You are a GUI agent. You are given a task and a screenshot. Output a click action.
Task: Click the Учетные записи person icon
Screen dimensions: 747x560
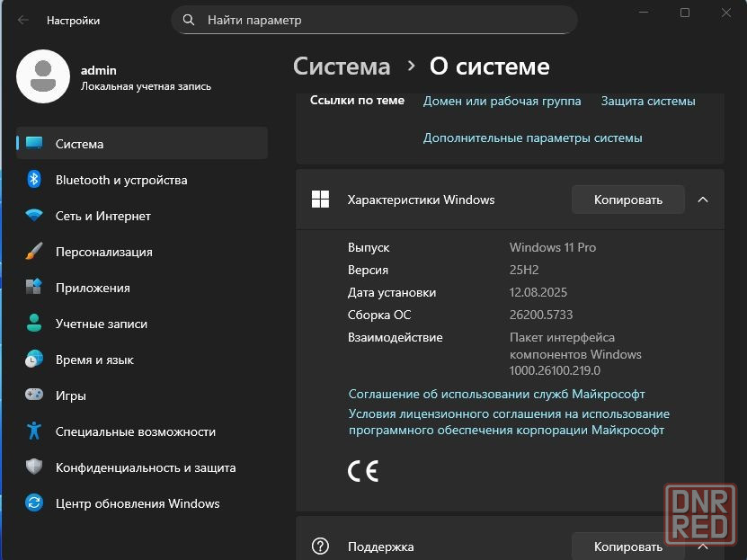pos(34,324)
